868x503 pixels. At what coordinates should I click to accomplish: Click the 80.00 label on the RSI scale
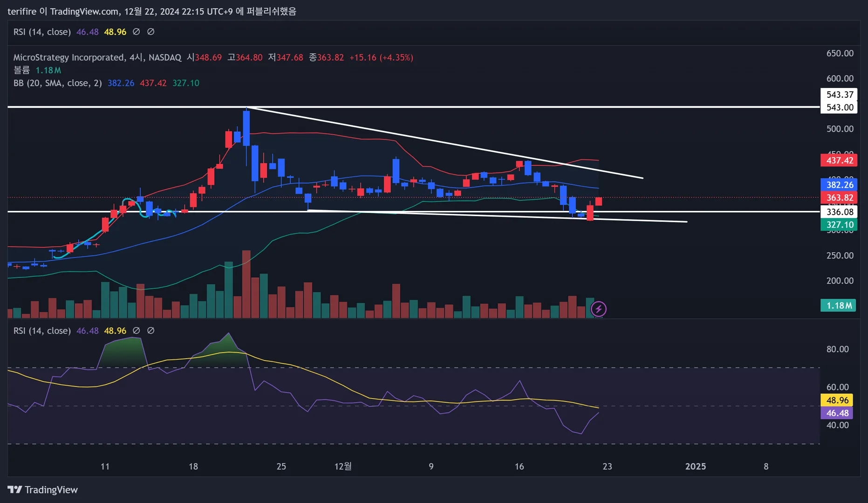coord(838,349)
